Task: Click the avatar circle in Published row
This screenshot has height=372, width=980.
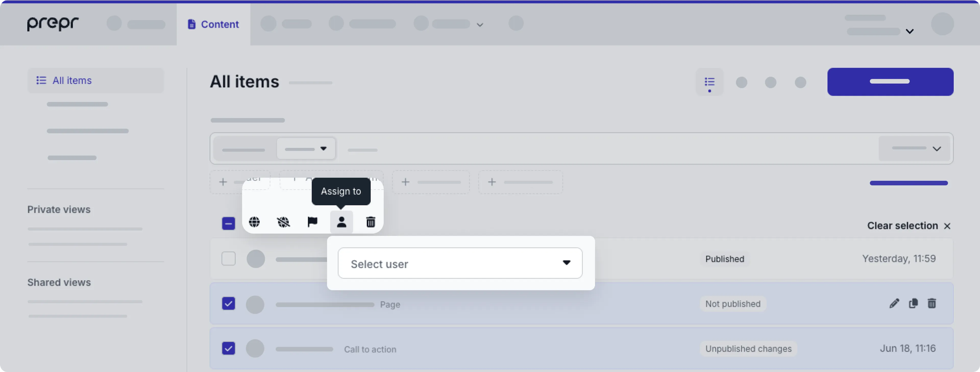Action: (256, 259)
